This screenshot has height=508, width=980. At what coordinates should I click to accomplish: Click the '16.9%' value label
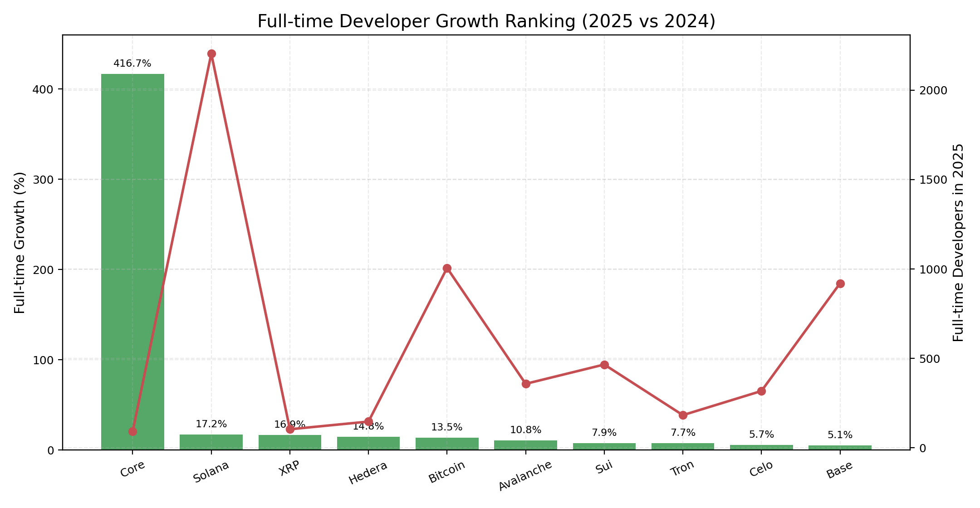[289, 425]
